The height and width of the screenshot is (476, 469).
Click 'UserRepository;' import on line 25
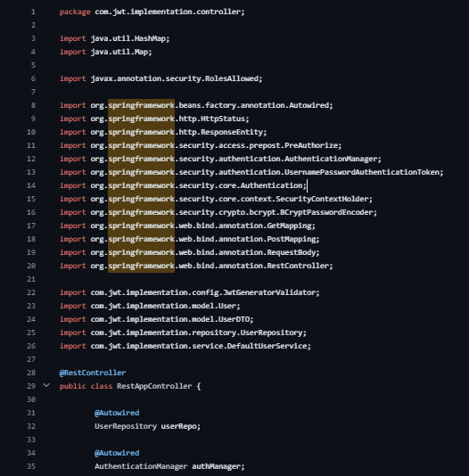pyautogui.click(x=273, y=332)
